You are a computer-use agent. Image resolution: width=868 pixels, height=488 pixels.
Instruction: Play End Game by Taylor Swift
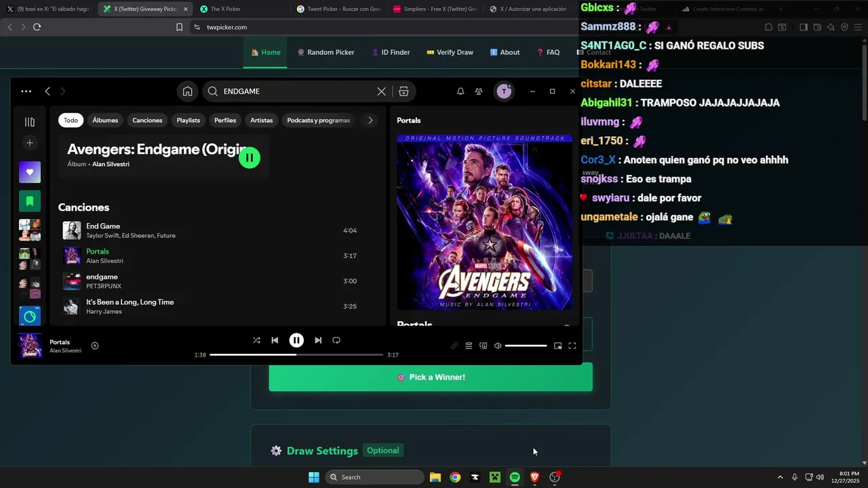pos(216,230)
